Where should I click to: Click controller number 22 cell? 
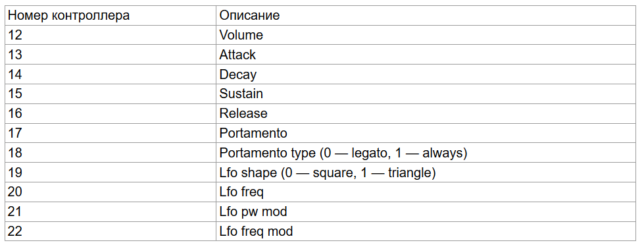pyautogui.click(x=111, y=231)
